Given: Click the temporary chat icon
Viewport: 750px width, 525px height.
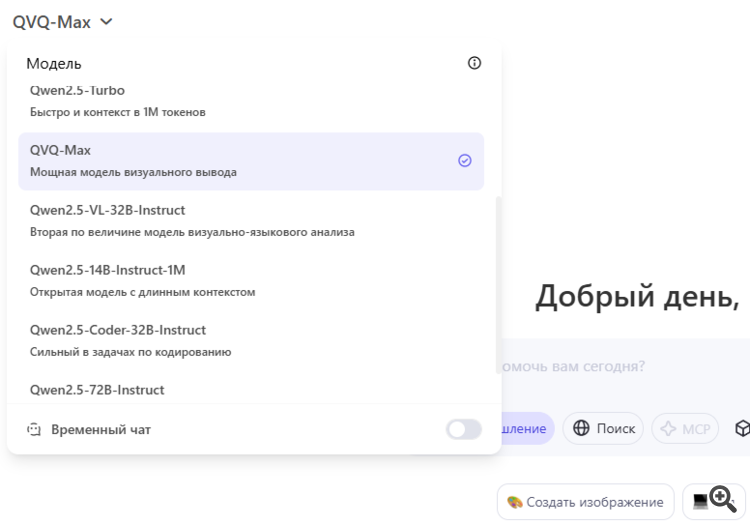Looking at the screenshot, I should point(33,429).
